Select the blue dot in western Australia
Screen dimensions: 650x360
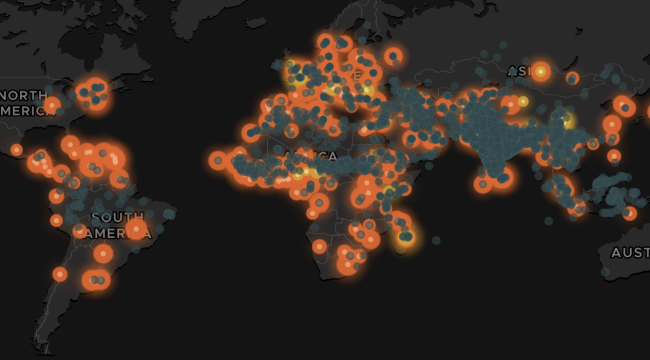click(x=605, y=272)
